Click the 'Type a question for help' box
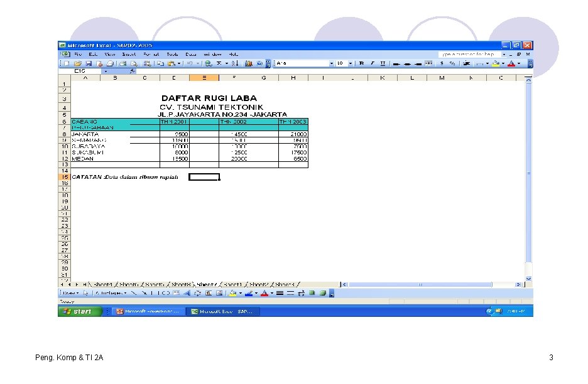588x384 pixels. pyautogui.click(x=469, y=55)
